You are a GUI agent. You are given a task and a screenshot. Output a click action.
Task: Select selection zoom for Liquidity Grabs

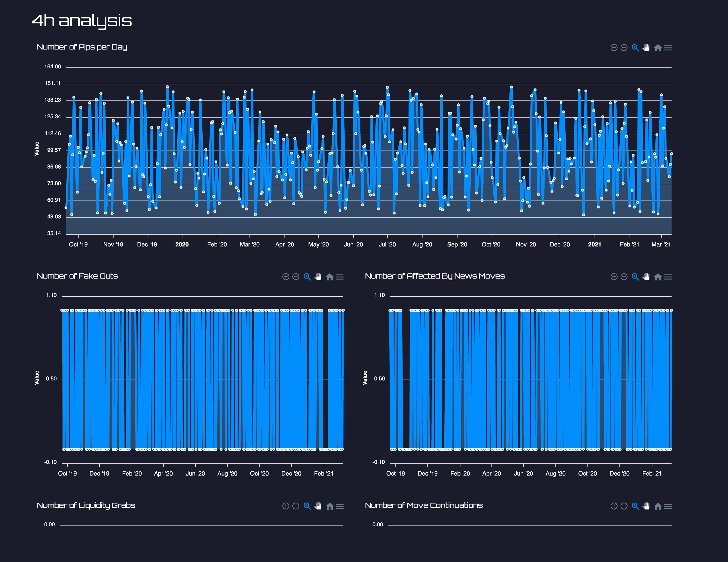[307, 506]
